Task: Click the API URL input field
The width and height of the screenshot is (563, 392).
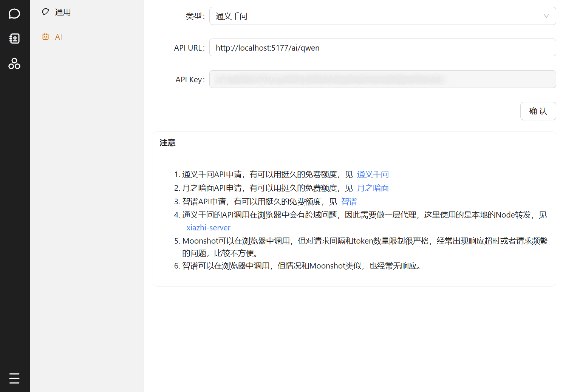Action: (382, 48)
